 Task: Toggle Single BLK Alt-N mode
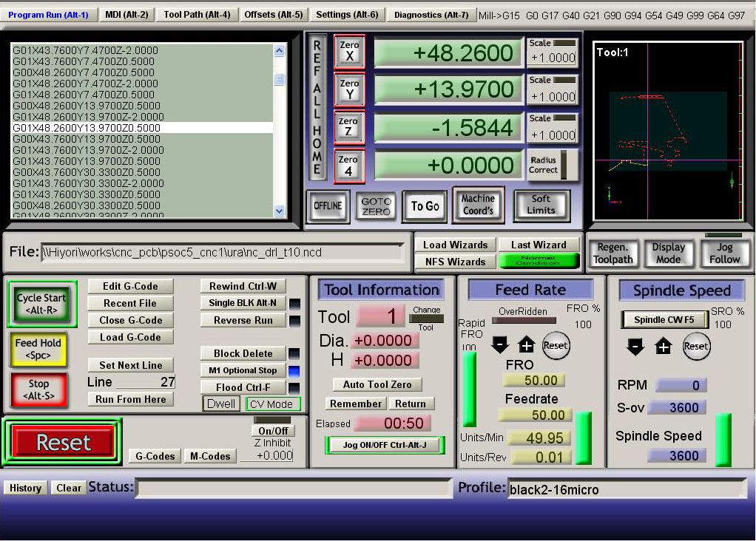coord(243,303)
